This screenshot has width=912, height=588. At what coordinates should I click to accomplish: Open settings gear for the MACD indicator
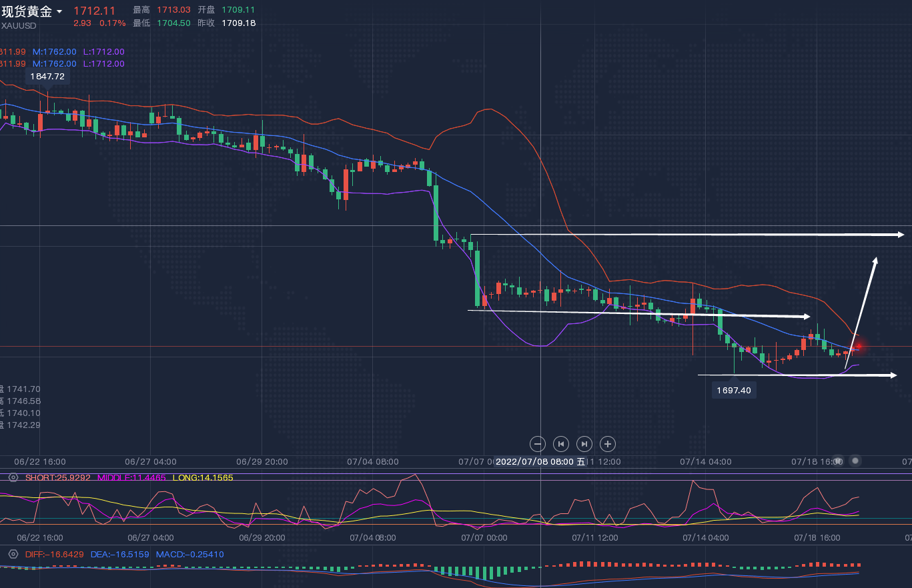tap(13, 554)
